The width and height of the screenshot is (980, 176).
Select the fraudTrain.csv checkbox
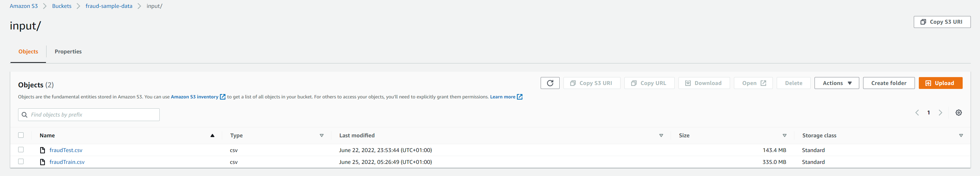tap(21, 162)
